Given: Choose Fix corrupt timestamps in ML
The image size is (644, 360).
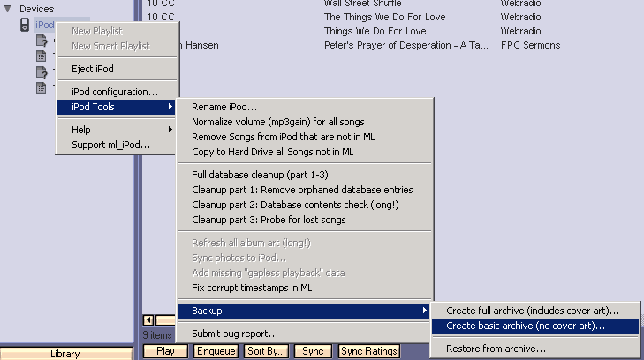Looking at the screenshot, I should tap(305, 288).
